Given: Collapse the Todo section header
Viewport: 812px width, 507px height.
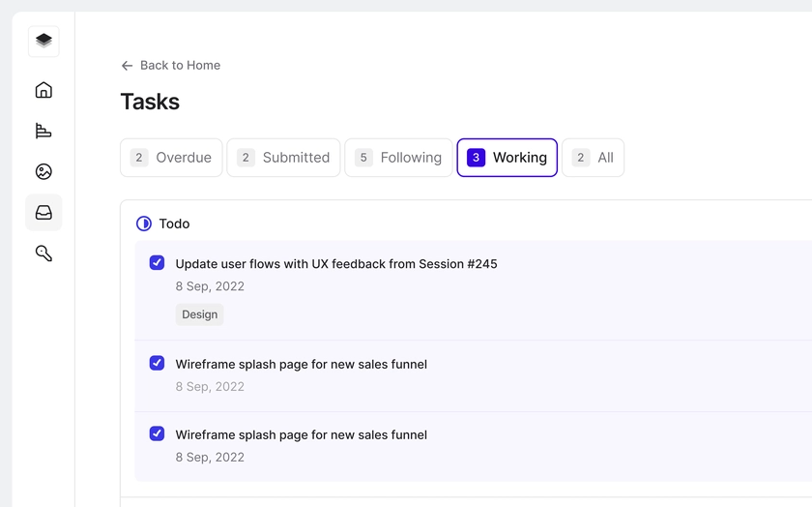Looking at the screenshot, I should point(174,224).
